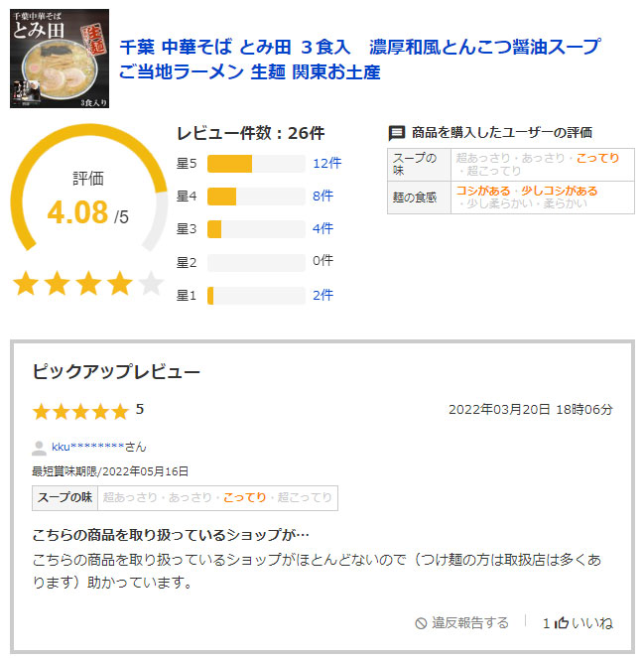Show 星1 2件 reviews
Image resolution: width=644 pixels, height=661 pixels.
click(x=322, y=295)
